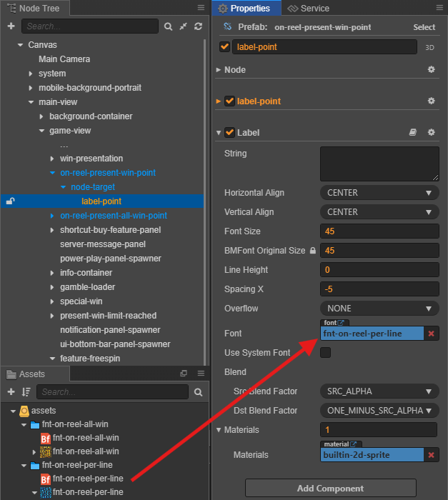Open the Label component gear settings
448x500 pixels.
coord(431,132)
